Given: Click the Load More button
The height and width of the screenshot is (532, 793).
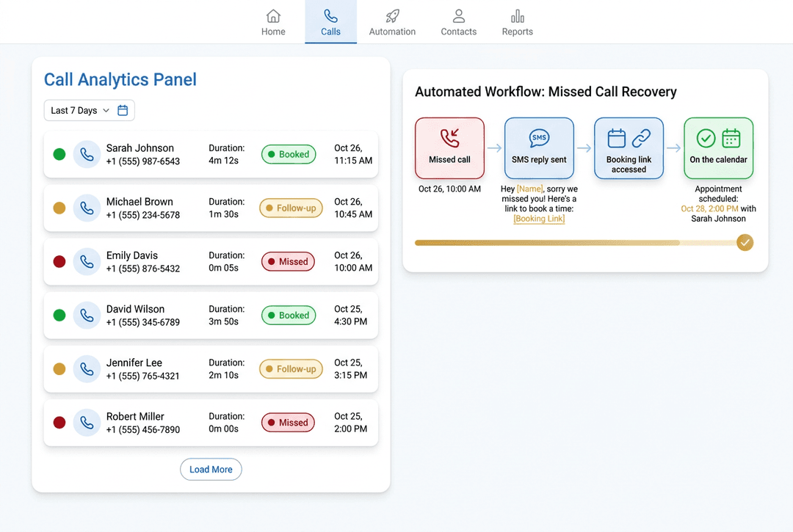Looking at the screenshot, I should coord(211,470).
